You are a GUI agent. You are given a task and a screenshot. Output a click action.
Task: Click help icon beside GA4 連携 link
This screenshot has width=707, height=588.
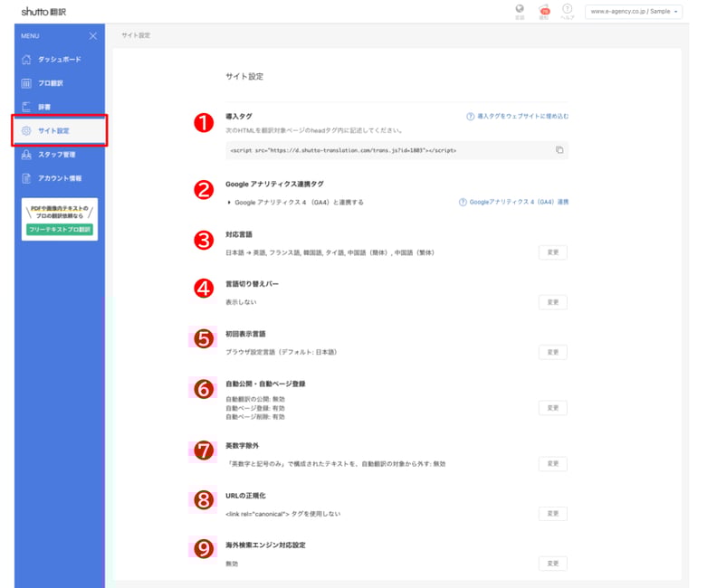click(x=463, y=202)
